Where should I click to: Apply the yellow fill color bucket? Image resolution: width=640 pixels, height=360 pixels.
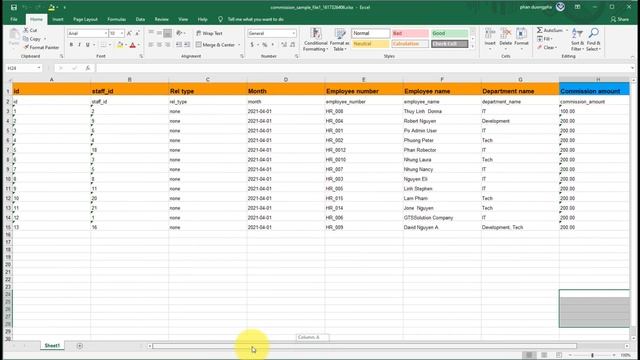click(120, 45)
